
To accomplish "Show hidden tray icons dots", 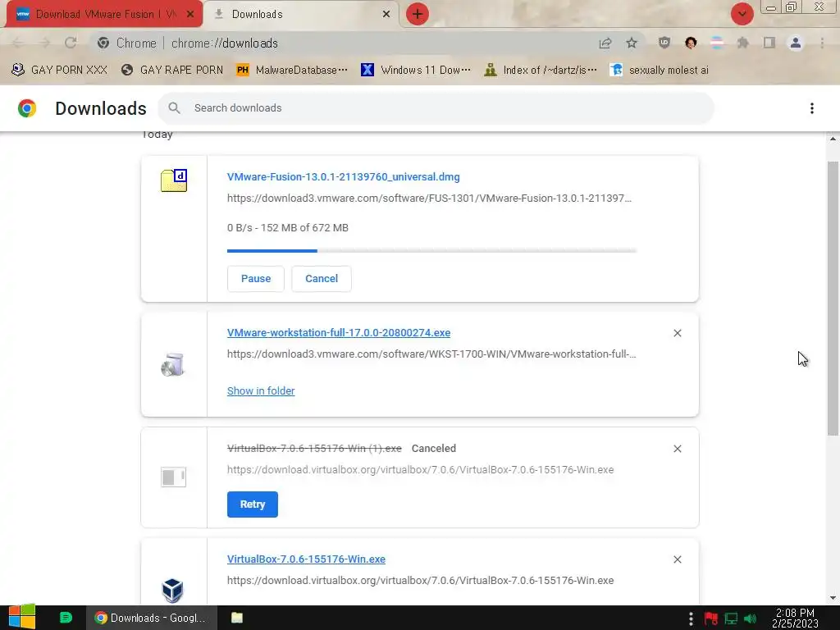I will pos(691,619).
